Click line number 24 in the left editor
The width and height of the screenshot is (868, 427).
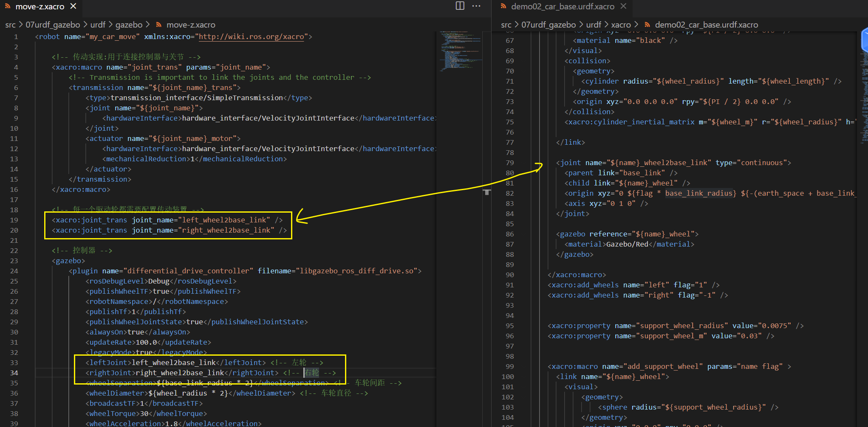click(14, 271)
